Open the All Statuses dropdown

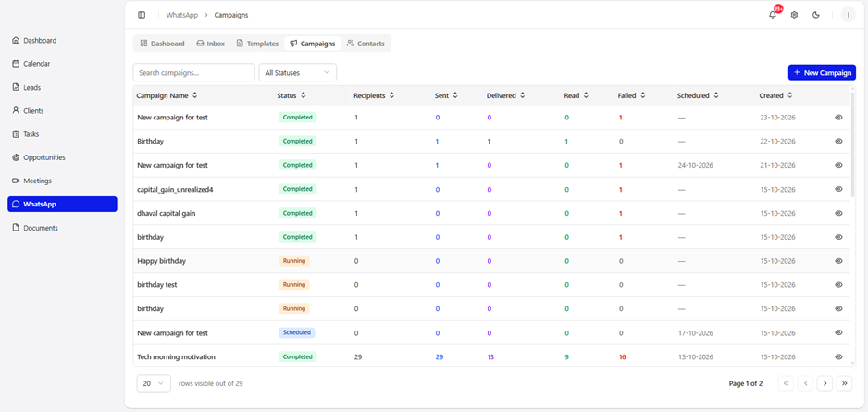click(x=298, y=72)
